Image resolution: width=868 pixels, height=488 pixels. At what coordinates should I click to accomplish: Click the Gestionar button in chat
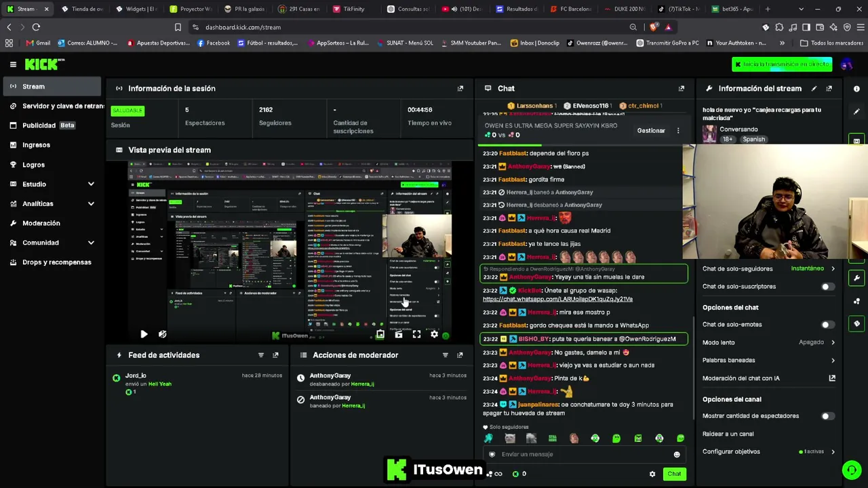click(651, 131)
